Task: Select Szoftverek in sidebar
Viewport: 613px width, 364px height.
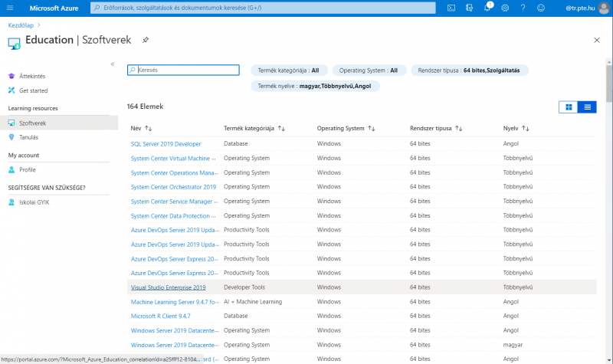Action: pyautogui.click(x=59, y=123)
